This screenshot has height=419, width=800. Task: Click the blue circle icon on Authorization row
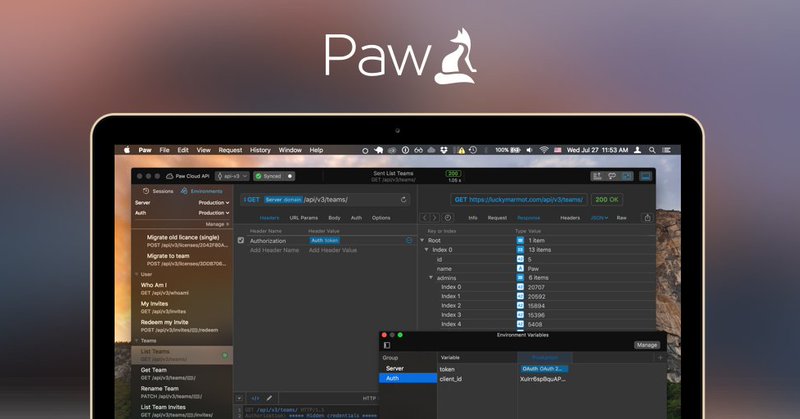409,240
